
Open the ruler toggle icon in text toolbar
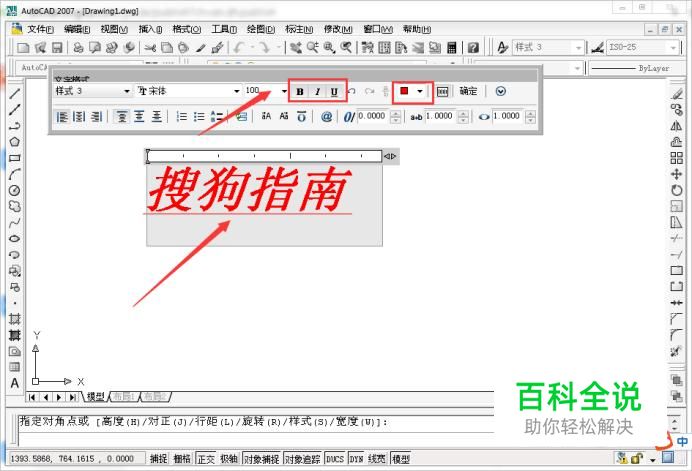point(442,91)
